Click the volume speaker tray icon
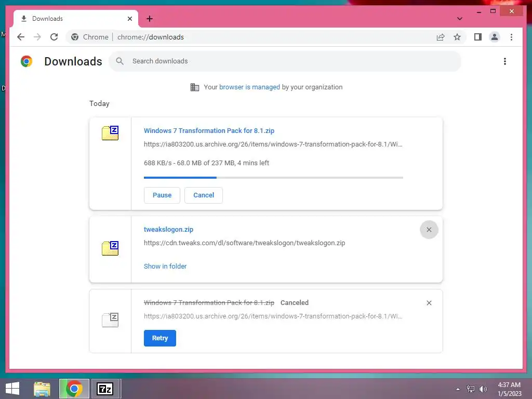Viewport: 532px width, 399px height. (x=483, y=389)
